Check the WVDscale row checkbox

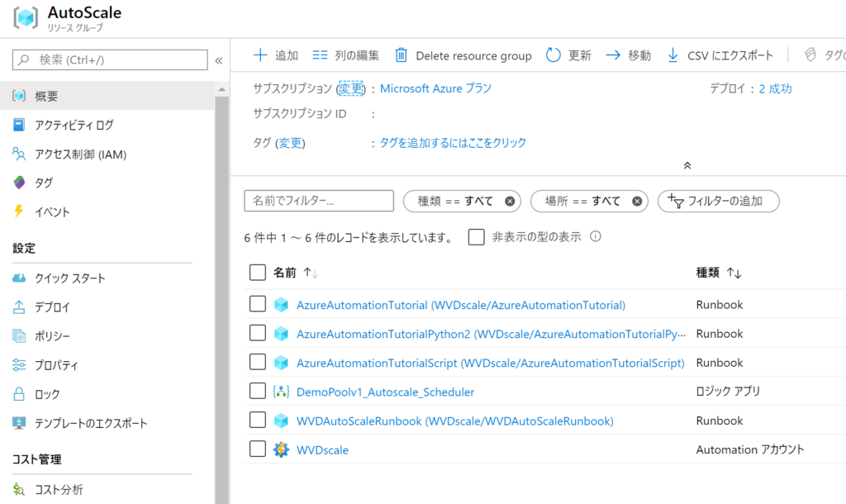click(x=258, y=449)
